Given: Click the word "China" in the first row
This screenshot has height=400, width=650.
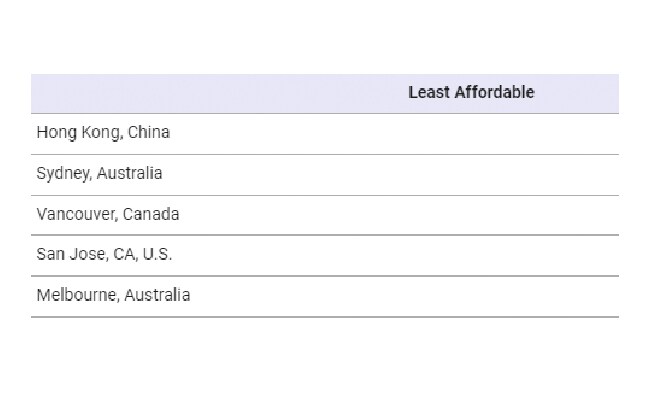Looking at the screenshot, I should 149,133.
